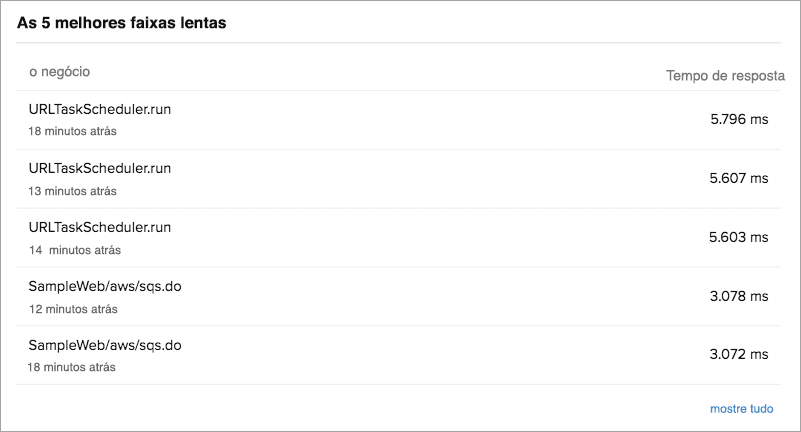This screenshot has width=801, height=432.
Task: Click the 3.078 ms response time value
Action: tap(739, 296)
